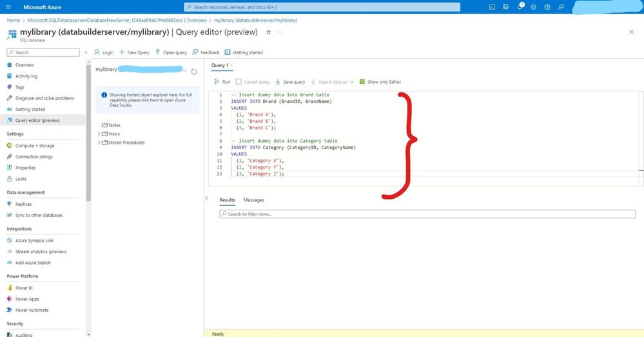Click the Search to filter items field
Screen dimensions: 644x337
(x=427, y=214)
